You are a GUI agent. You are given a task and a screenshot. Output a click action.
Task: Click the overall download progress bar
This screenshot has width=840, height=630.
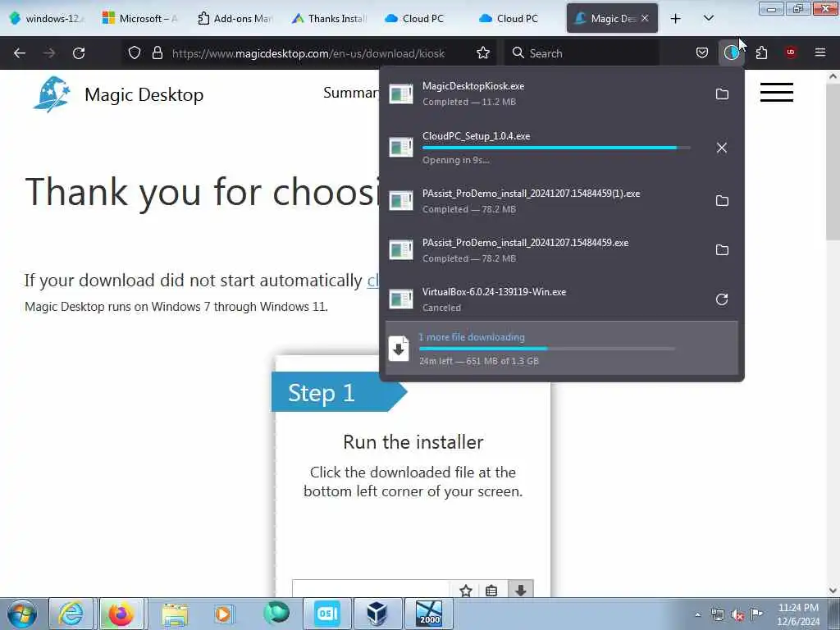point(547,349)
